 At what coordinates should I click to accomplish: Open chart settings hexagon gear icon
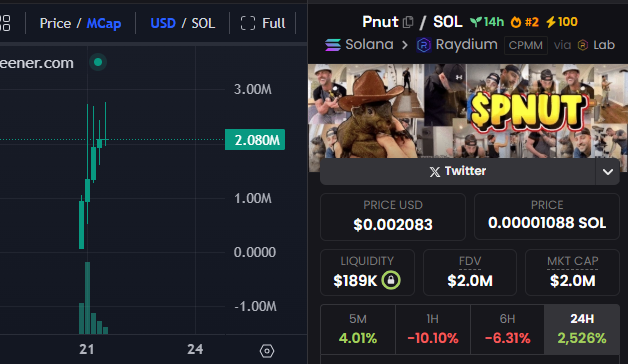[267, 351]
